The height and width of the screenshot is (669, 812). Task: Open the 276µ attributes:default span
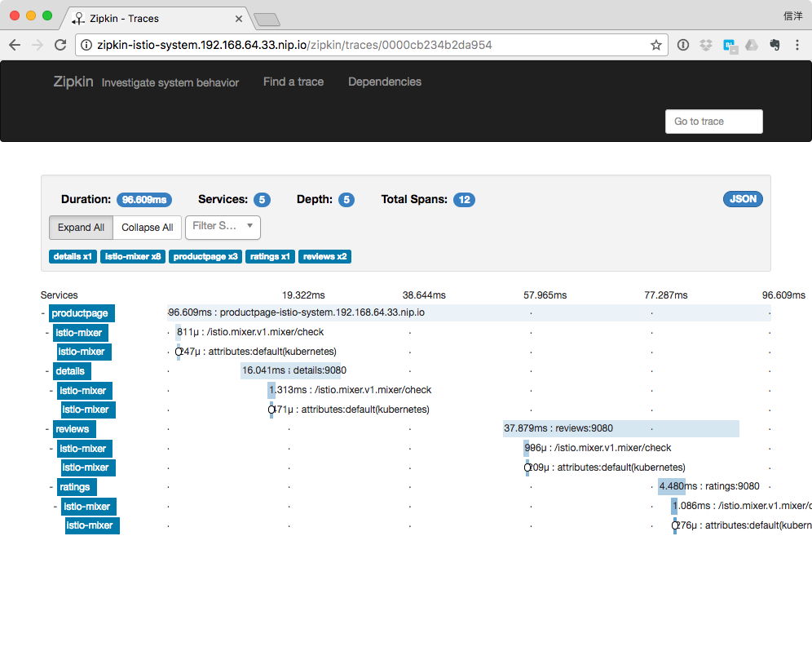point(675,525)
